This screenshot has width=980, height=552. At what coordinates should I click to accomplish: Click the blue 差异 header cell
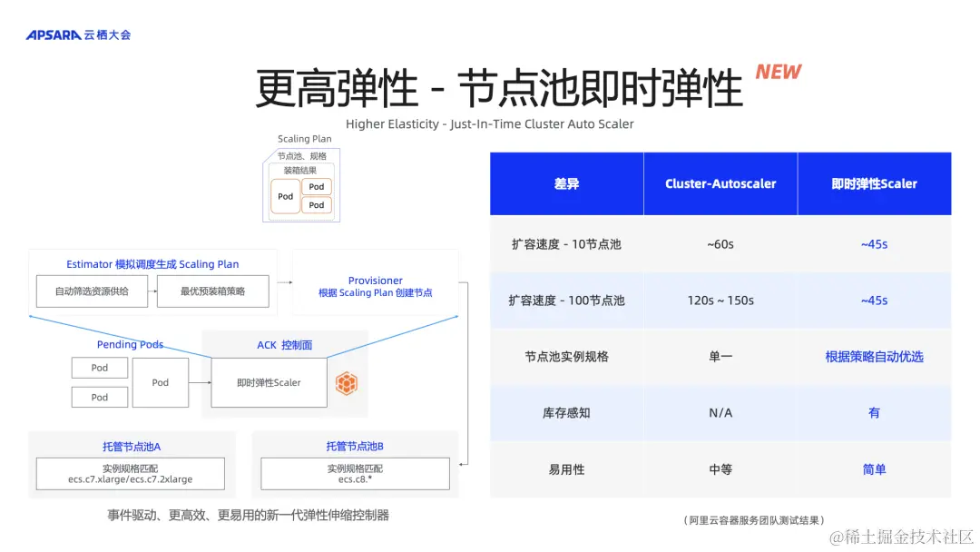click(x=566, y=183)
